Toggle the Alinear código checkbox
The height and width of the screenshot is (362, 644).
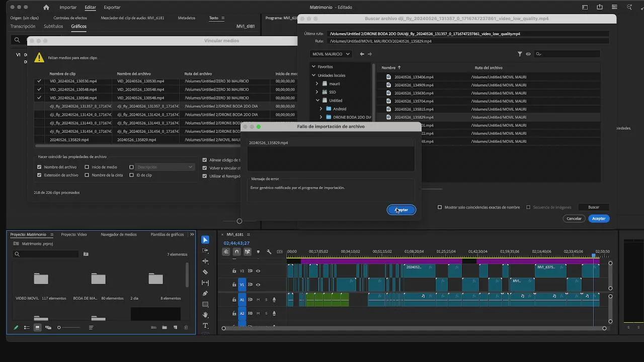point(204,160)
